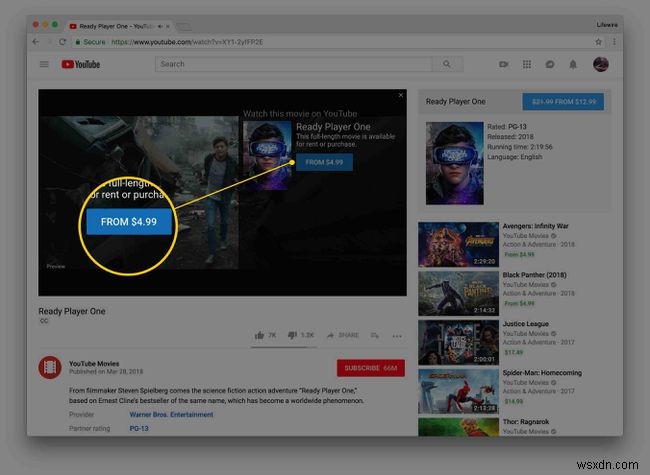The image size is (650, 475).
Task: Open the Avengers: Infinity War thumbnail
Action: [458, 244]
